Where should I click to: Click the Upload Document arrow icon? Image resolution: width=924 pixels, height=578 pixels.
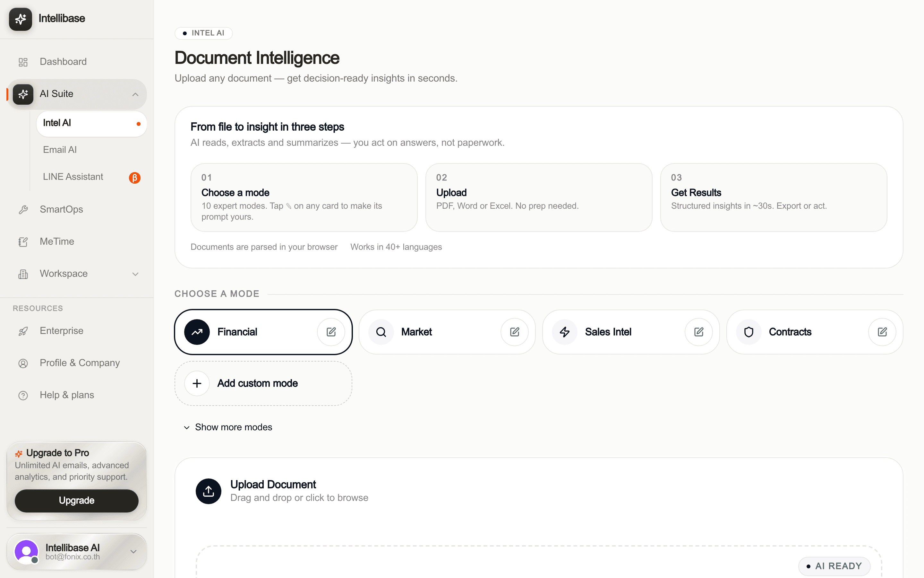click(x=209, y=491)
